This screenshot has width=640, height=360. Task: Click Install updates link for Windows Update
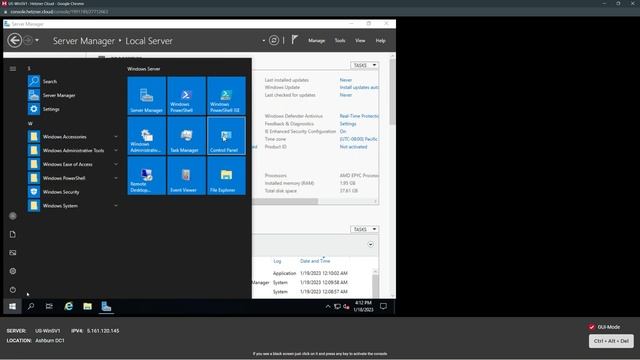click(359, 87)
